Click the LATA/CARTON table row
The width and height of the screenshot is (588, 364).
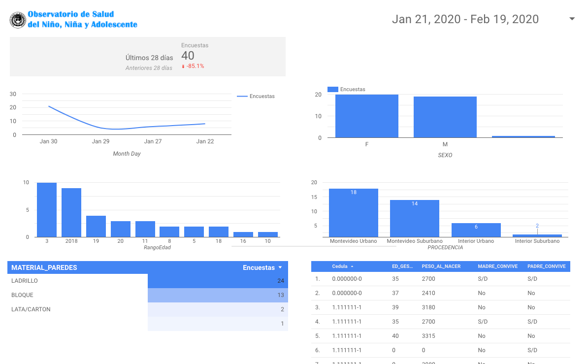click(148, 309)
